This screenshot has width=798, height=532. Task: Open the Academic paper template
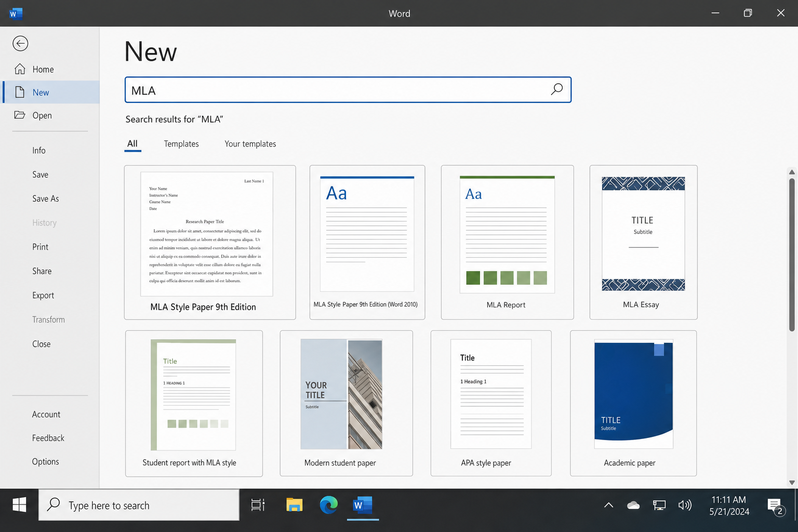[633, 403]
